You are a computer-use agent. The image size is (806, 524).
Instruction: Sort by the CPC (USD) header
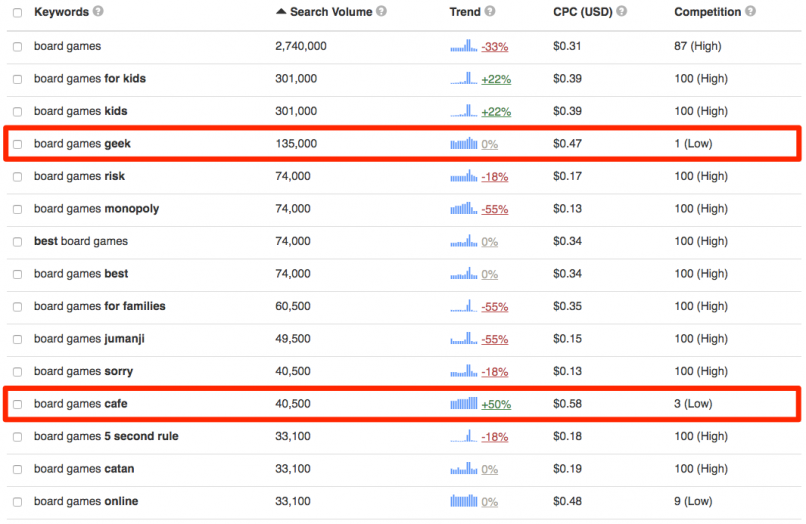(x=582, y=12)
